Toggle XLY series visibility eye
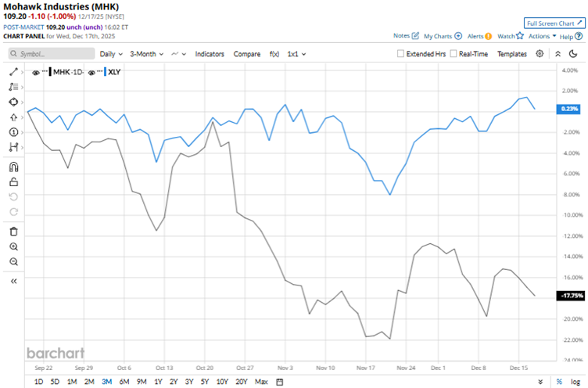Image resolution: width=588 pixels, height=388 pixels. pos(91,73)
